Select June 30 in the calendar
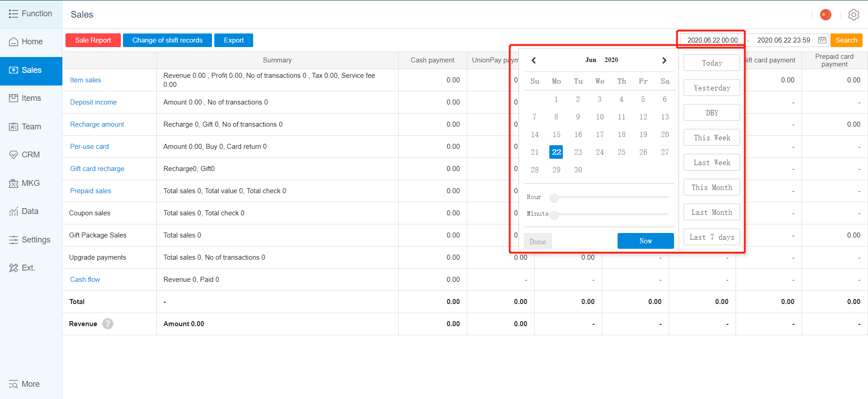The width and height of the screenshot is (868, 399). [x=578, y=170]
